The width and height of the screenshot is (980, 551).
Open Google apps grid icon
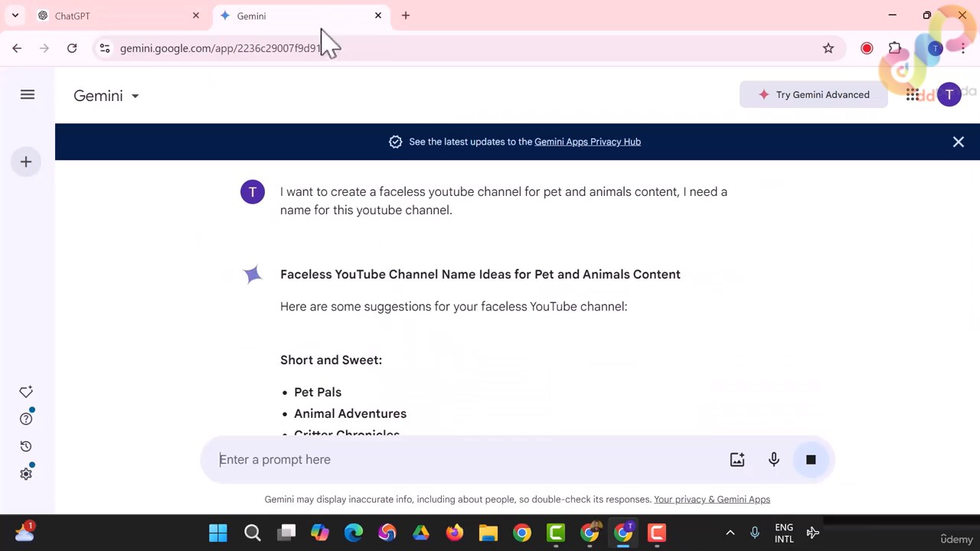913,95
